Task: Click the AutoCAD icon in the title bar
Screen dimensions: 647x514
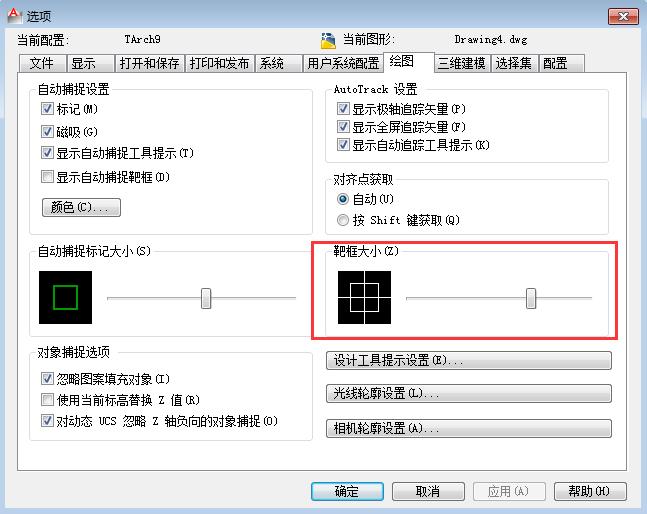Action: coord(12,17)
